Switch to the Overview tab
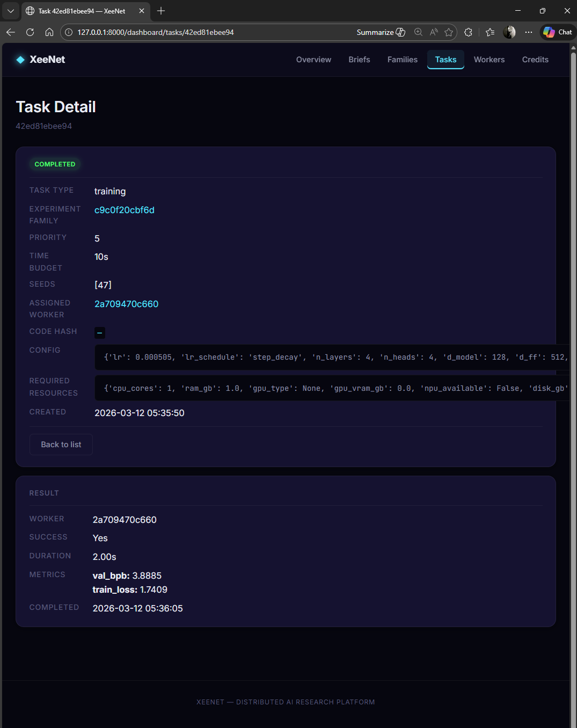 coord(313,60)
